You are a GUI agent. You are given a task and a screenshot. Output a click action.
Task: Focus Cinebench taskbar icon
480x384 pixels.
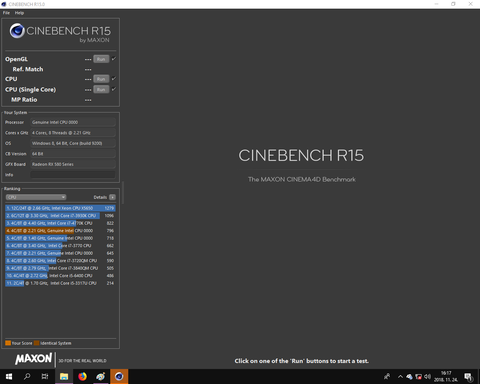[x=119, y=376]
